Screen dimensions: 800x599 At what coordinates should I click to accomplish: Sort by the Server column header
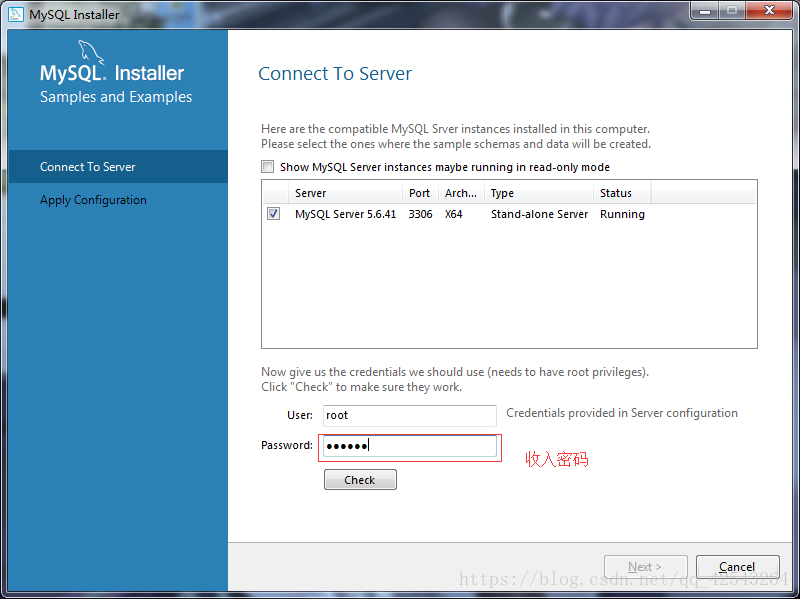[345, 193]
